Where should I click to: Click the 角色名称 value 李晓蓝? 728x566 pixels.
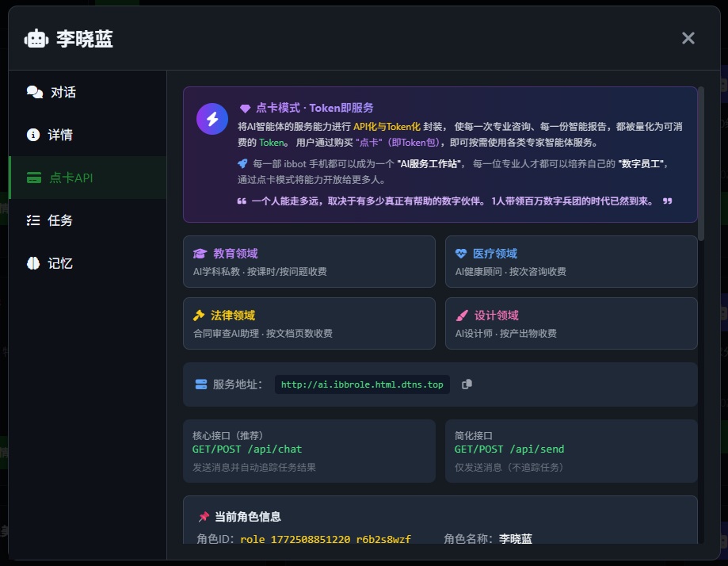pos(516,539)
